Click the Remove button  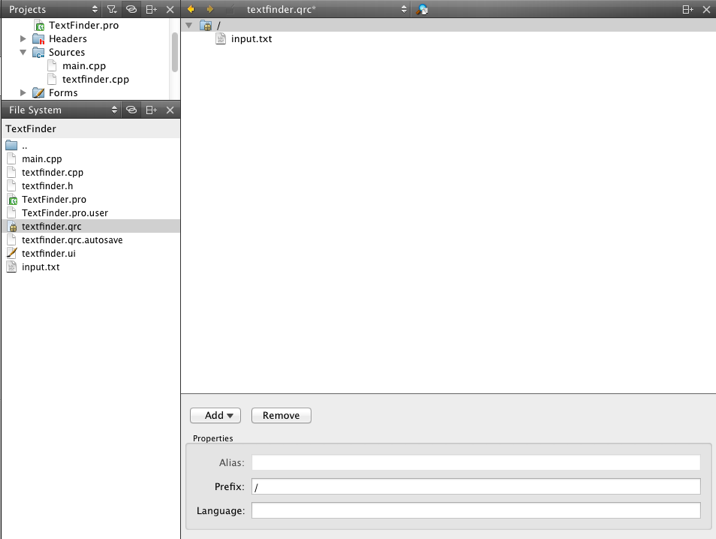tap(281, 415)
